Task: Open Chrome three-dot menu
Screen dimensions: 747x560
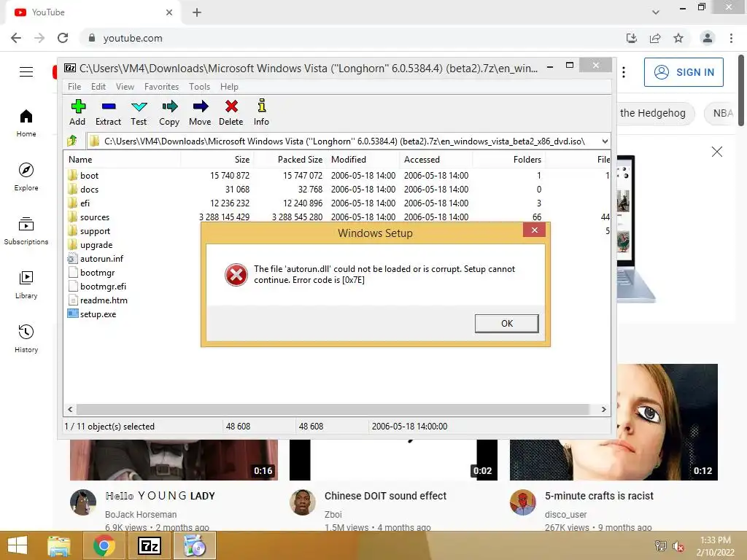Action: (731, 38)
